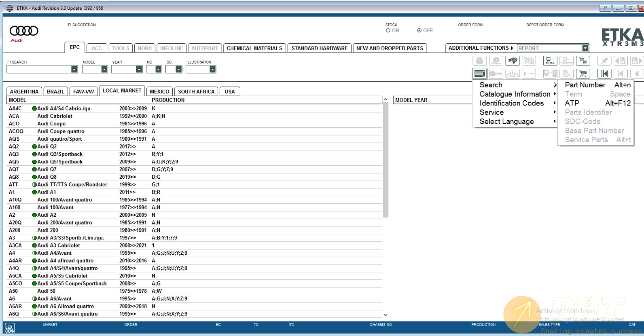Expand ADDITIONAL FUNCTIONS menu
This screenshot has height=336, width=644.
click(481, 48)
